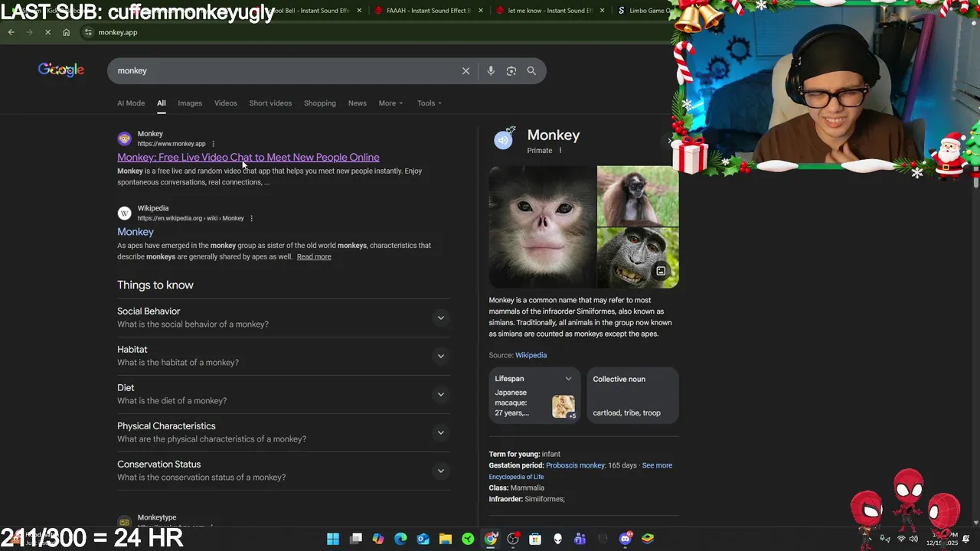
Task: Open Task View in taskbar
Action: coord(356,539)
